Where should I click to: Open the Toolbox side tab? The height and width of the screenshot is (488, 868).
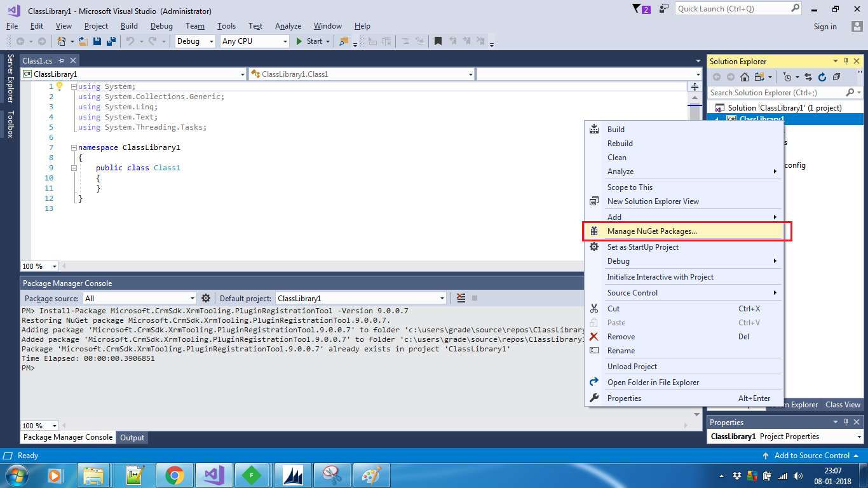pos(10,125)
